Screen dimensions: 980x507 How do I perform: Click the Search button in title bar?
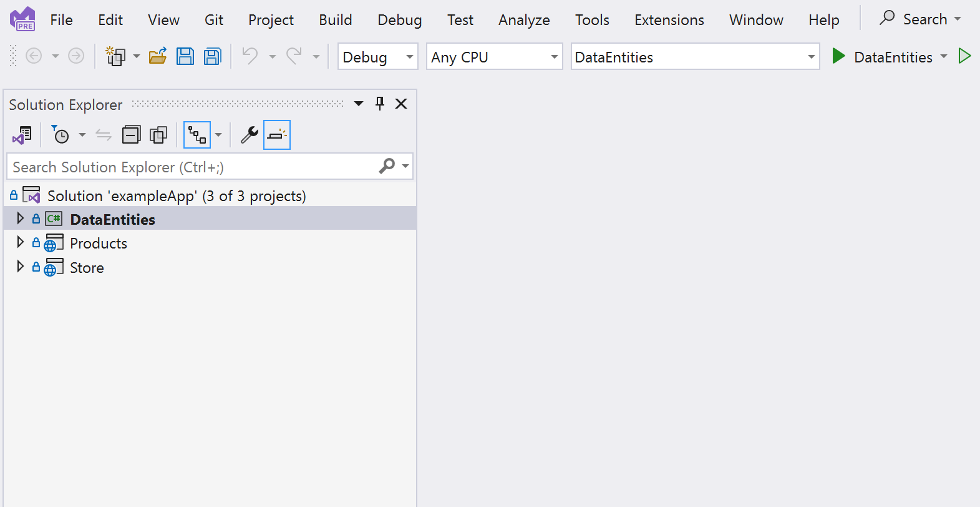coord(920,19)
